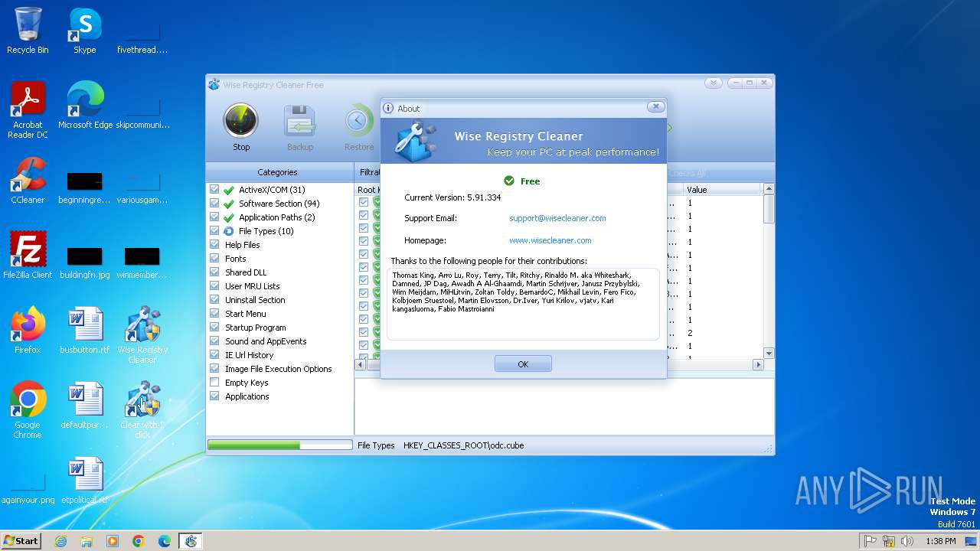Click Internet Explorer in the taskbar
The image size is (980, 551).
click(60, 541)
